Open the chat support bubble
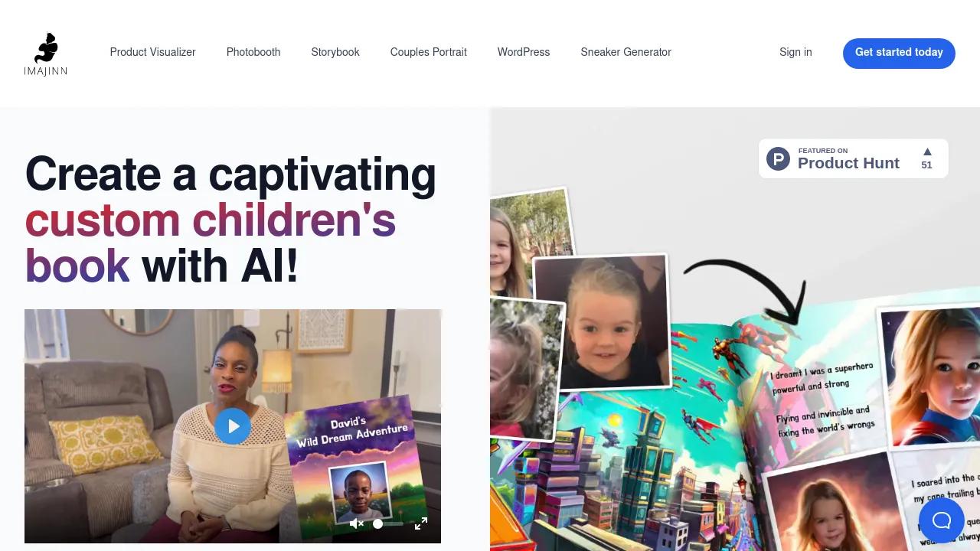Viewport: 980px width, 551px height. point(942,520)
